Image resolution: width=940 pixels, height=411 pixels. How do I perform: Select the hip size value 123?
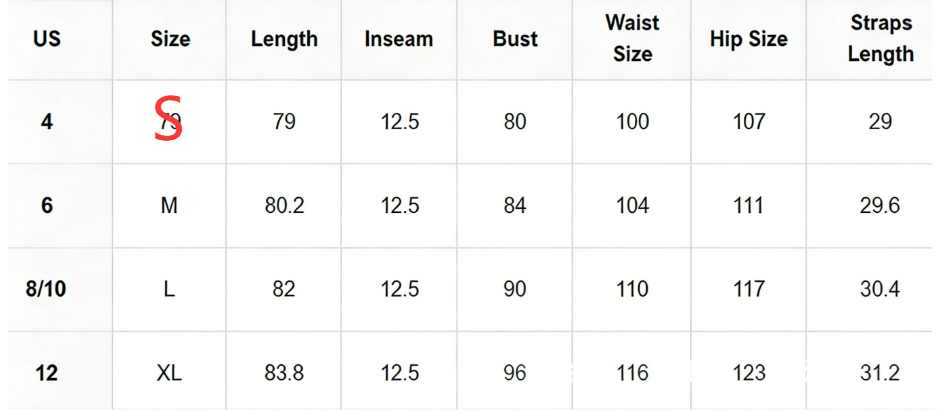click(x=748, y=373)
